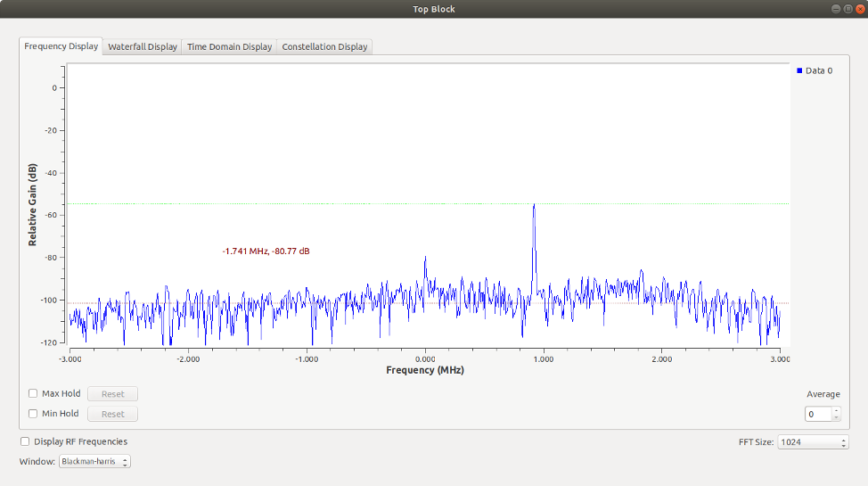Image resolution: width=868 pixels, height=486 pixels.
Task: Open the Time Domain Display tab
Action: point(229,47)
